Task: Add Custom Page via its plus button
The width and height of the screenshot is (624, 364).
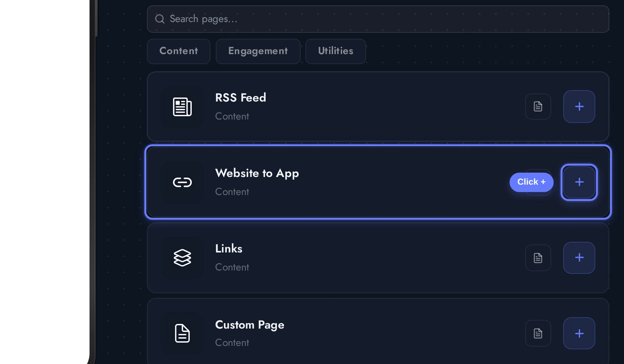Action: [x=579, y=333]
